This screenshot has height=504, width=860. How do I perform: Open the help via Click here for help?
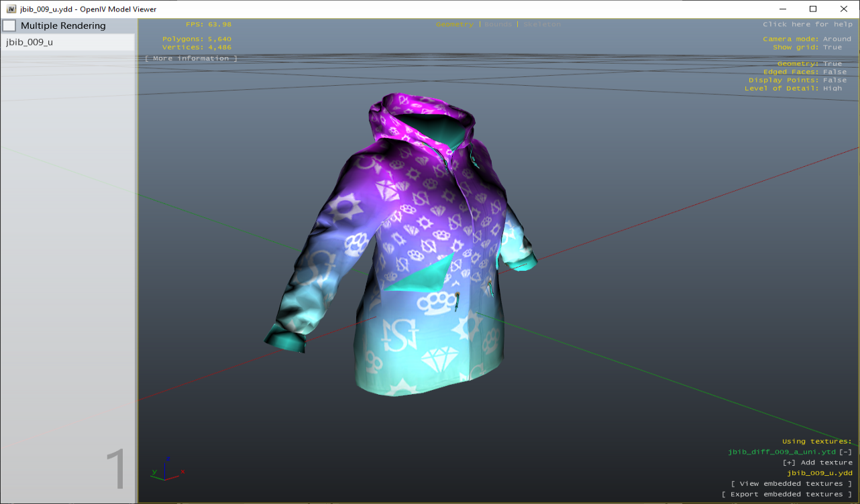click(807, 23)
